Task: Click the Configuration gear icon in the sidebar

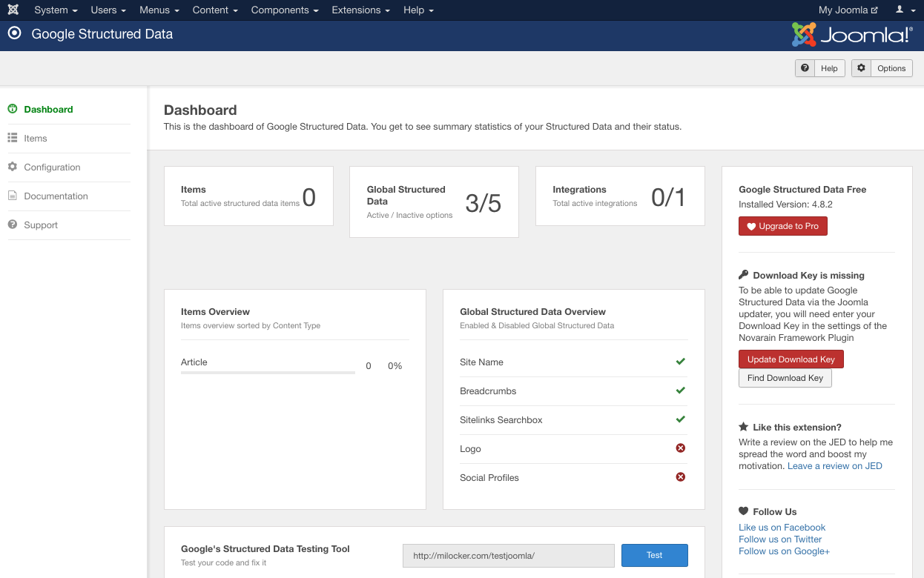Action: coord(13,167)
